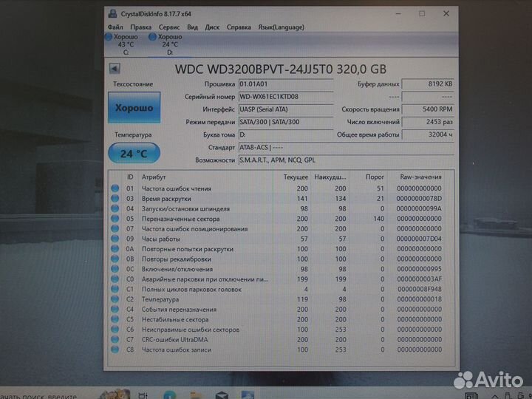The image size is (532, 399).
Task: Click the Хорошо health status button
Action: point(134,108)
